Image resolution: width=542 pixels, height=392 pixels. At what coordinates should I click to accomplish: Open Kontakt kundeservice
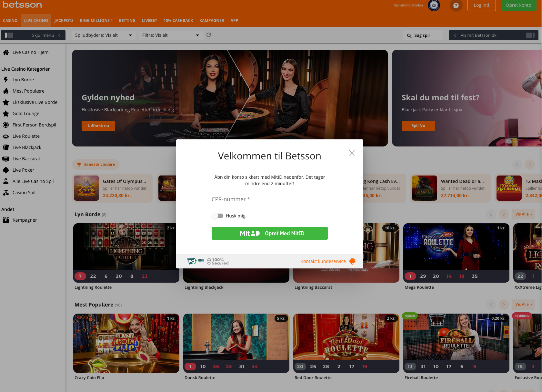323,261
